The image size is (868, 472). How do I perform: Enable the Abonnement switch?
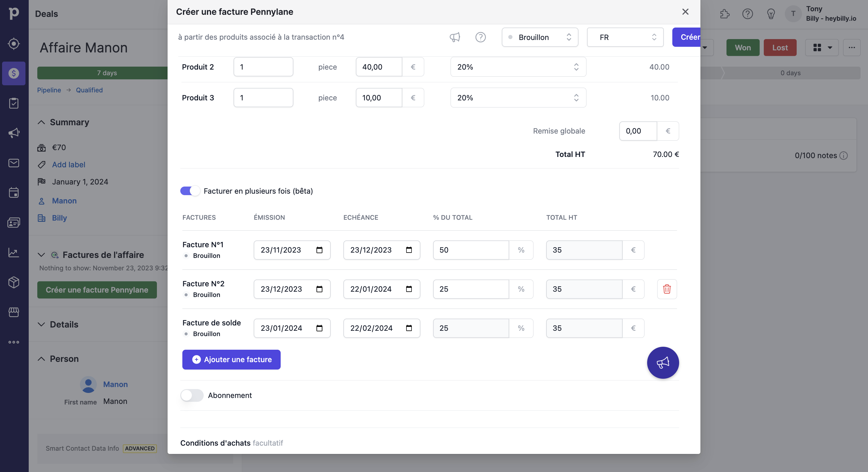(x=192, y=395)
